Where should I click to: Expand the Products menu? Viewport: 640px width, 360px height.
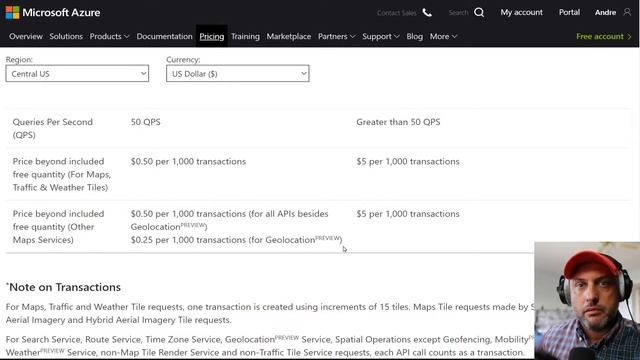click(109, 36)
